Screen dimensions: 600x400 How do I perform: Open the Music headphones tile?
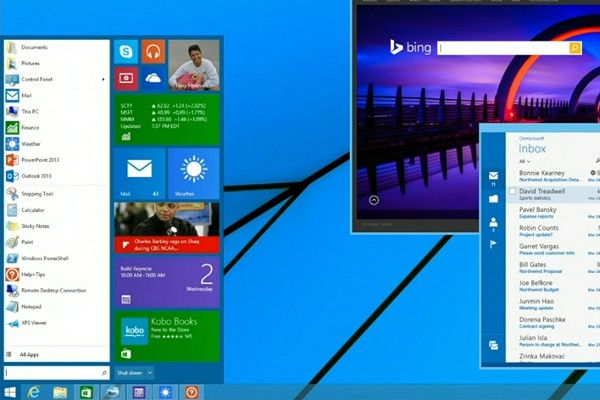click(x=153, y=52)
